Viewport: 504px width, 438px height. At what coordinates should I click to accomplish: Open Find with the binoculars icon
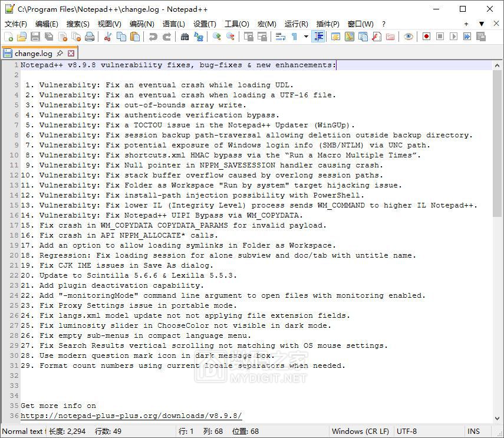[x=185, y=37]
